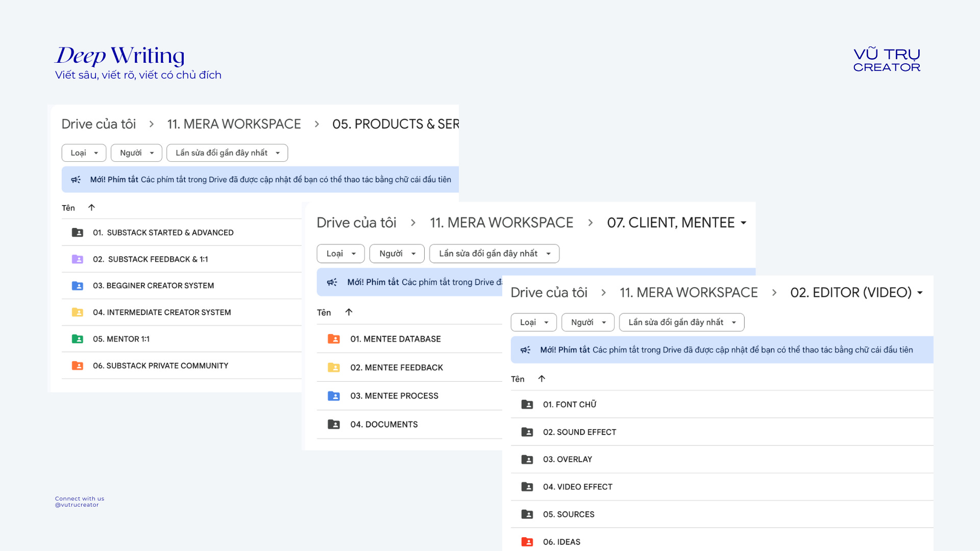Select the 03. MENTEE PROCESS folder row
The height and width of the screenshot is (551, 980).
[x=394, y=396]
